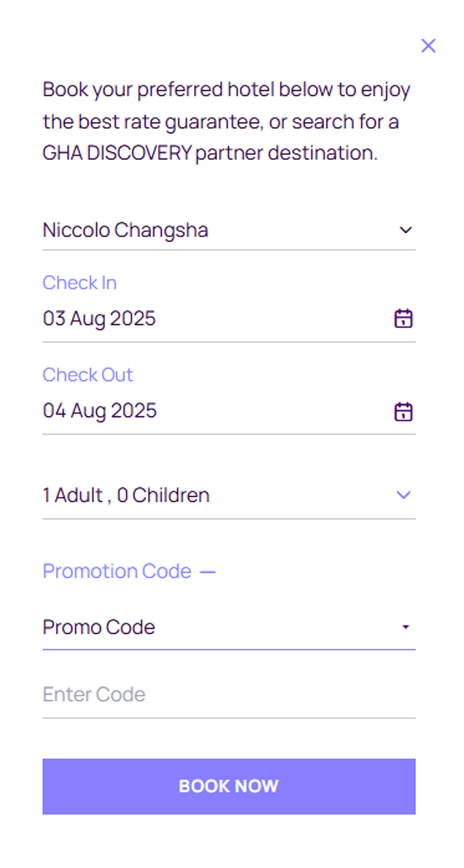Click the 03 Aug 2025 check-in date
Image resolution: width=464 pixels, height=868 pixels.
point(99,318)
